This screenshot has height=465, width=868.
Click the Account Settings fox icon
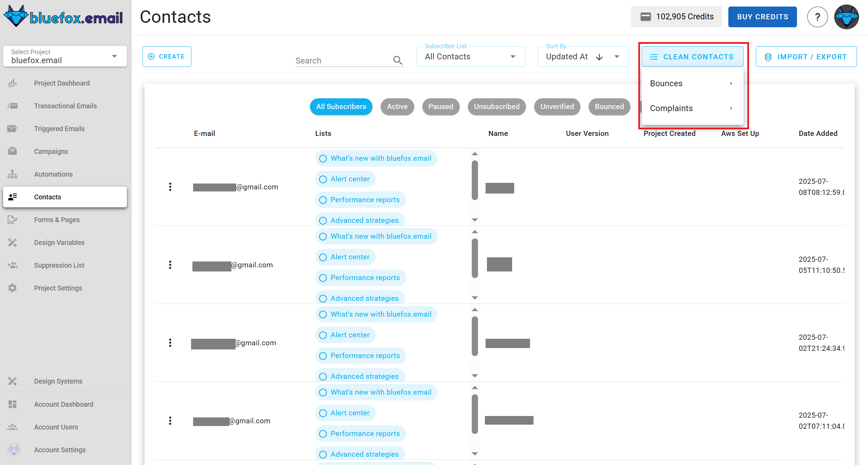pos(14,450)
